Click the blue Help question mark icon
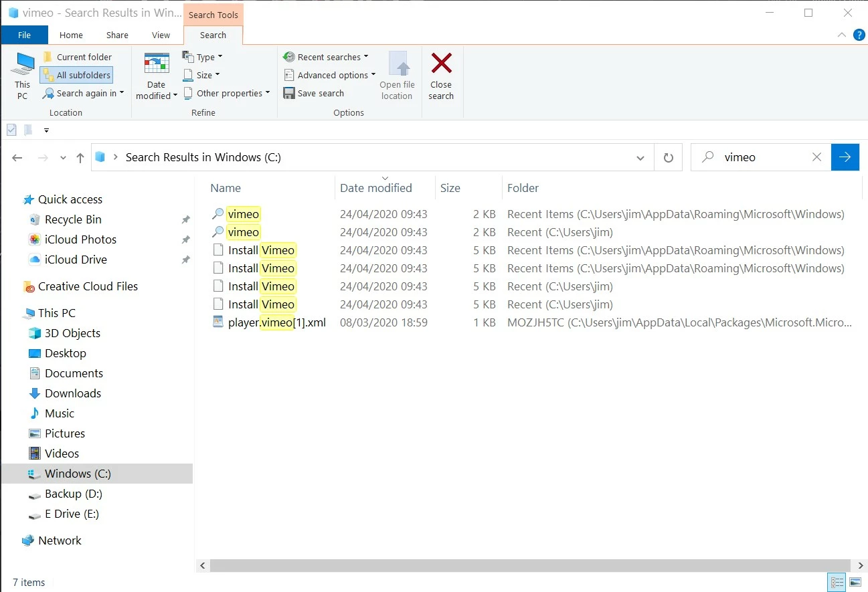 859,35
